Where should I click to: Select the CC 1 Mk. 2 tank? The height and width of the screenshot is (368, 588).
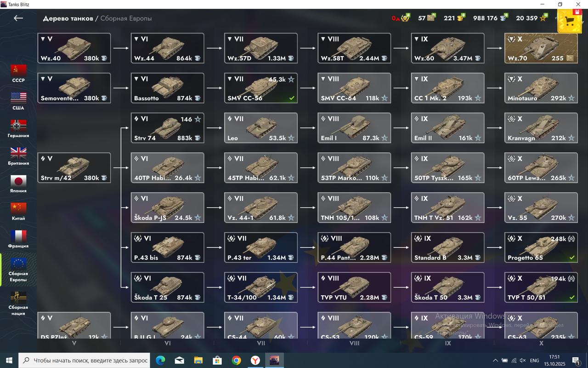pyautogui.click(x=448, y=88)
